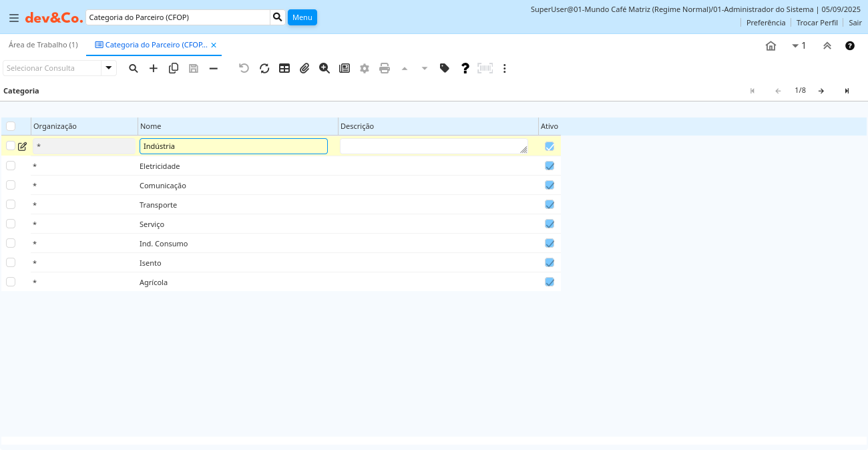Click the Copy Record icon
The height and width of the screenshot is (450, 868).
(174, 68)
